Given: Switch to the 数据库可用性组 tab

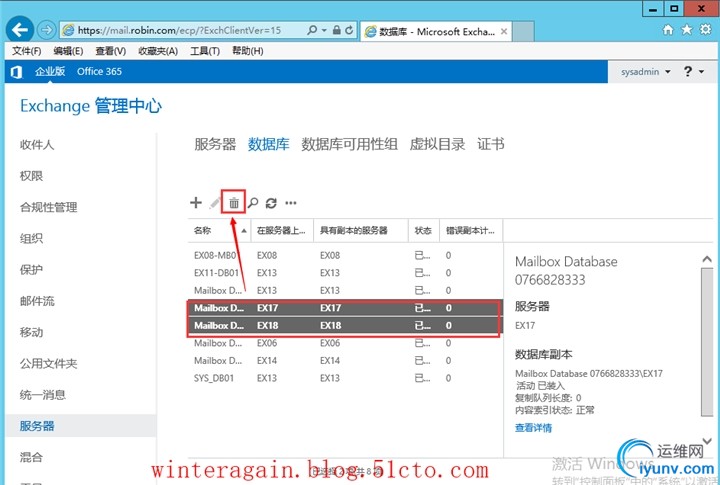Looking at the screenshot, I should (349, 144).
